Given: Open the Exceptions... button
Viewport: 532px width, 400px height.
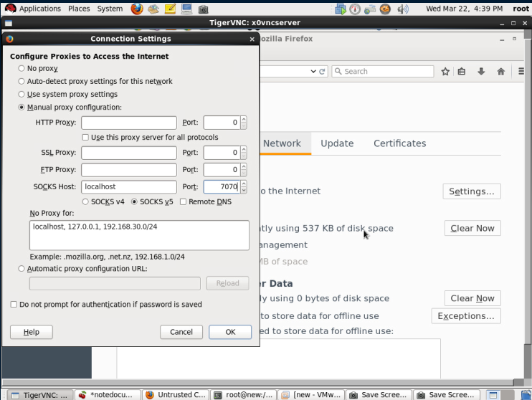Looking at the screenshot, I should click(x=466, y=316).
